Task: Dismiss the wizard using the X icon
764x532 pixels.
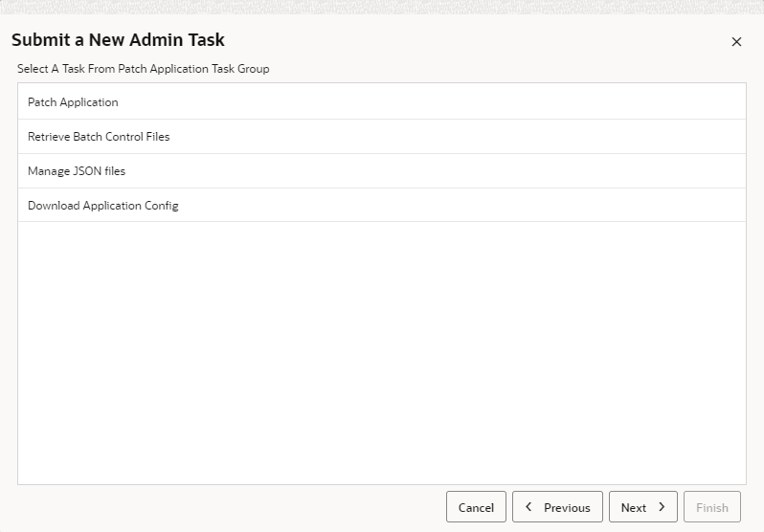Action: point(736,42)
